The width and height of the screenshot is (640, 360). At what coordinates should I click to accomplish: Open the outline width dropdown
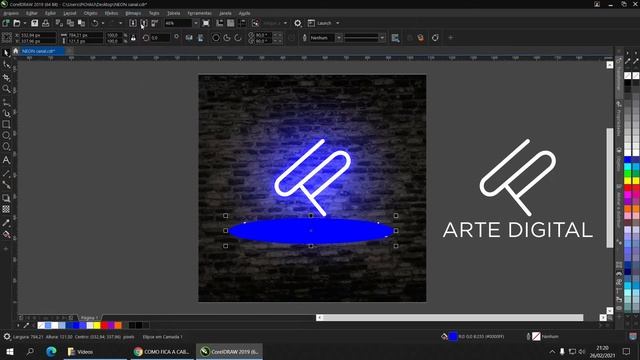pos(339,38)
